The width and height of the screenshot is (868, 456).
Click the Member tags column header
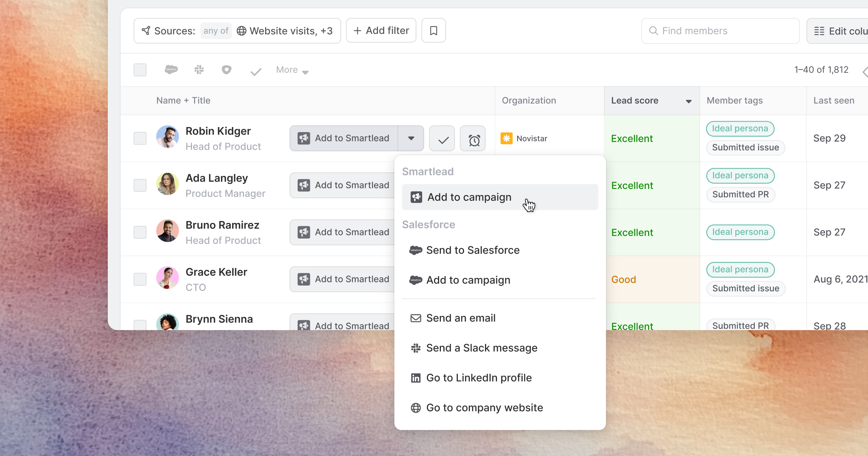coord(735,101)
